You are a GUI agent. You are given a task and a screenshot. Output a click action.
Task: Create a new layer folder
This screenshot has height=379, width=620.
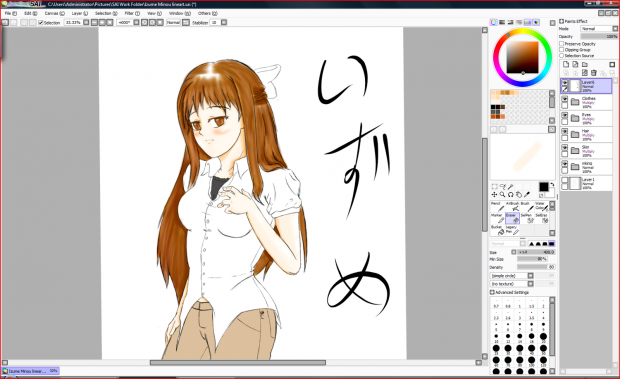point(584,64)
